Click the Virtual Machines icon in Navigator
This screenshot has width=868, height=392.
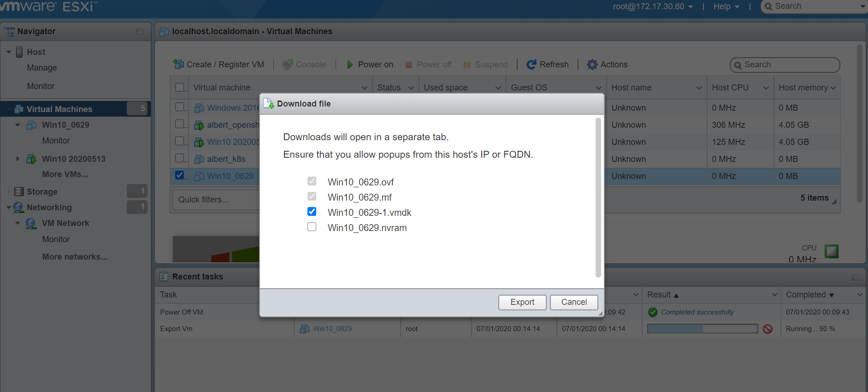point(19,109)
